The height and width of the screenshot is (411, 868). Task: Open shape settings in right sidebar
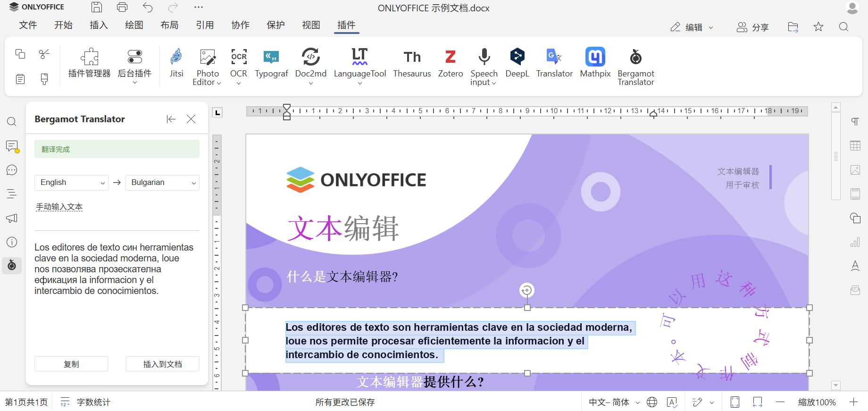pyautogui.click(x=855, y=218)
